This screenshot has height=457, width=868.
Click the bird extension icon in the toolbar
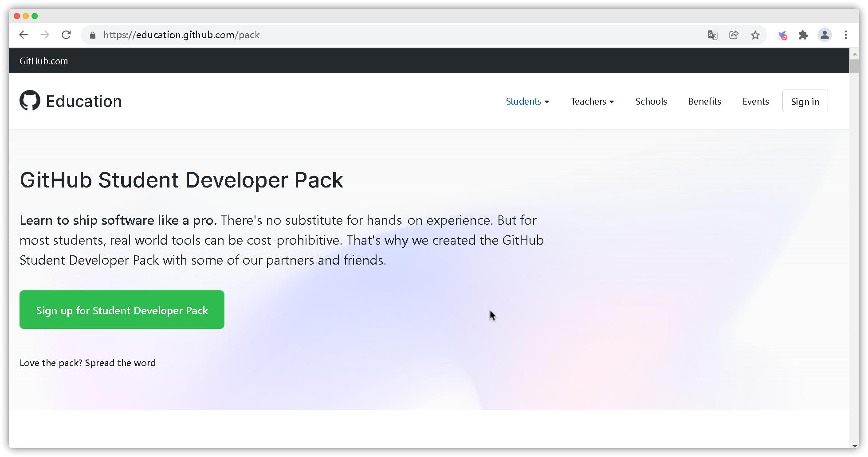click(x=782, y=35)
